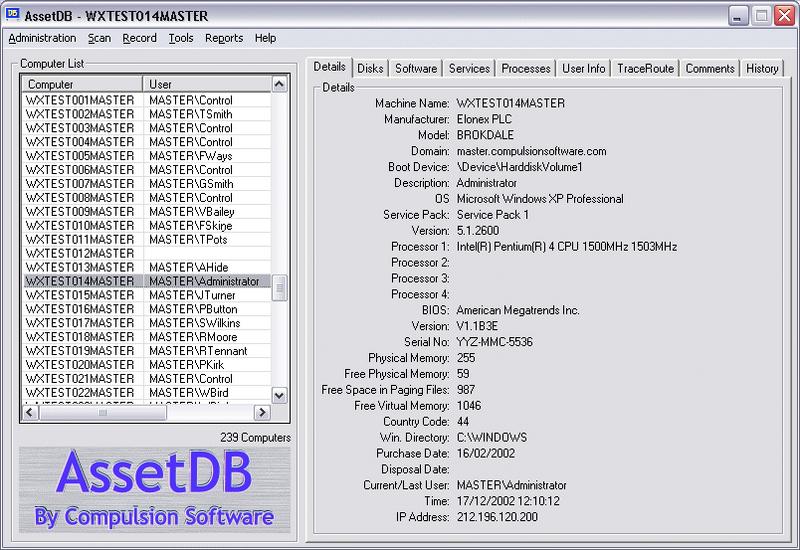800x550 pixels.
Task: Click user MASTER\FWays in list
Action: [x=191, y=156]
